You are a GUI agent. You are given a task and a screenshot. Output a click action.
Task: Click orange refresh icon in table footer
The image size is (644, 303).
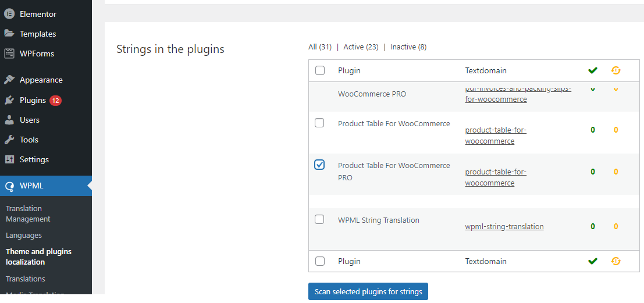(615, 261)
